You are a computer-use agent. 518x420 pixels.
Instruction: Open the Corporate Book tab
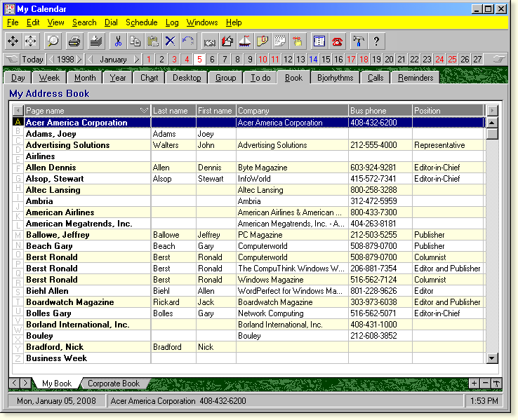[114, 384]
